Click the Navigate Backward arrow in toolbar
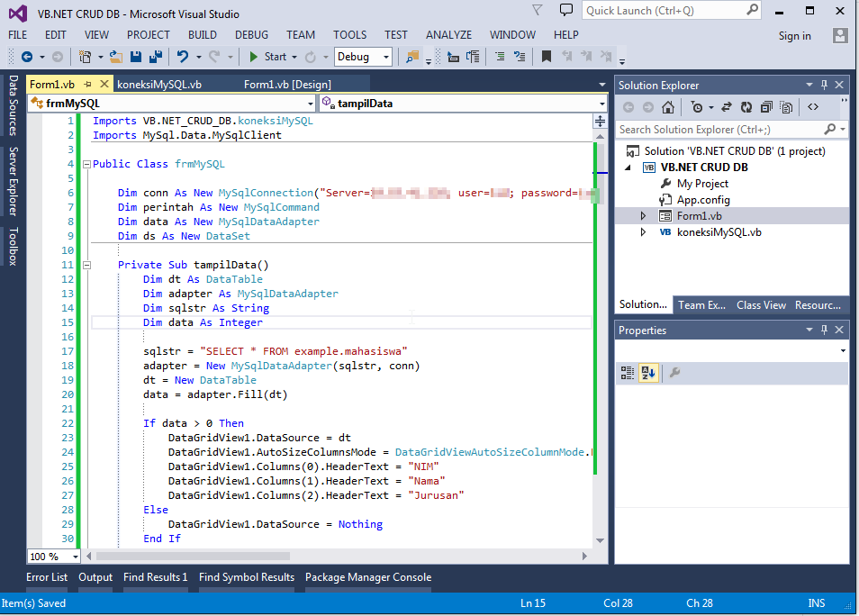Image resolution: width=859 pixels, height=616 pixels. pos(26,57)
